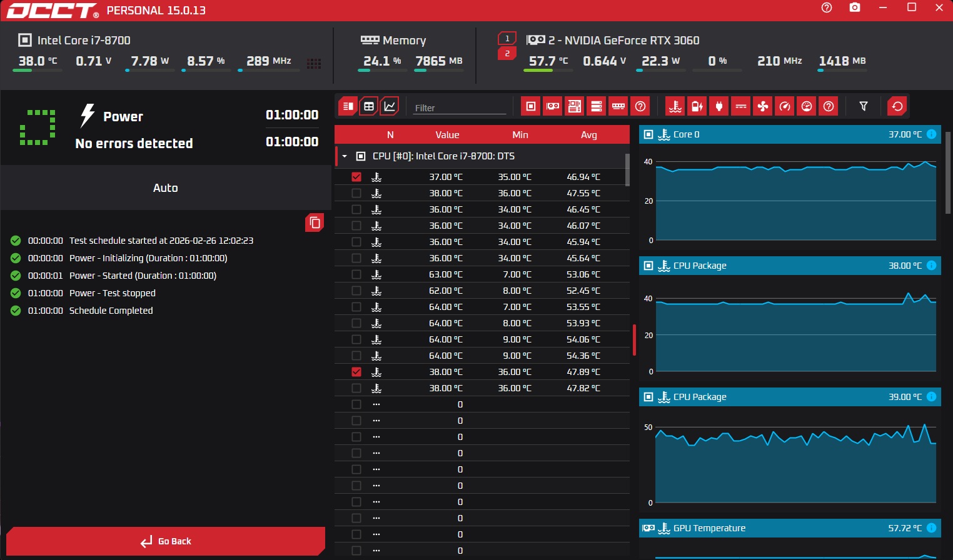Uncheck the first 37.00 °C sensor row
953x560 pixels.
point(356,177)
